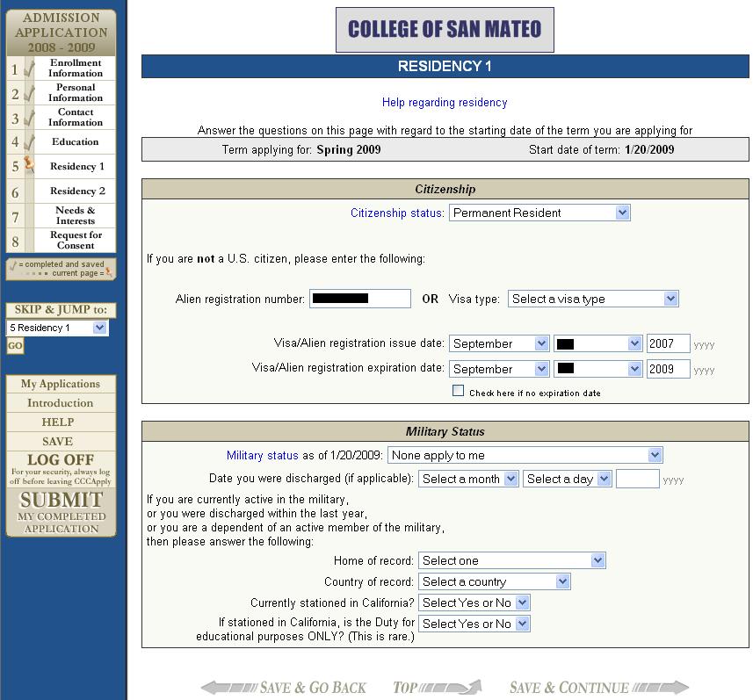The height and width of the screenshot is (700, 753).
Task: Open Enrollment Information step 1
Action: click(76, 69)
